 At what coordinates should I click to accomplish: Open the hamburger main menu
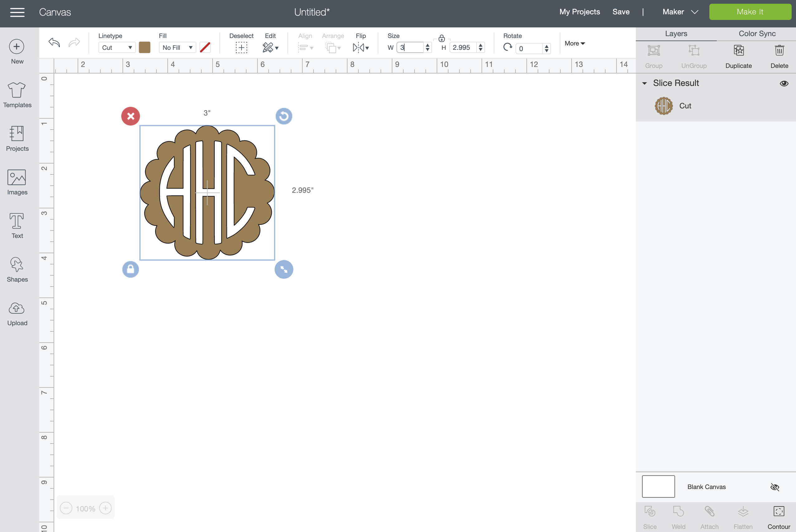tap(17, 12)
